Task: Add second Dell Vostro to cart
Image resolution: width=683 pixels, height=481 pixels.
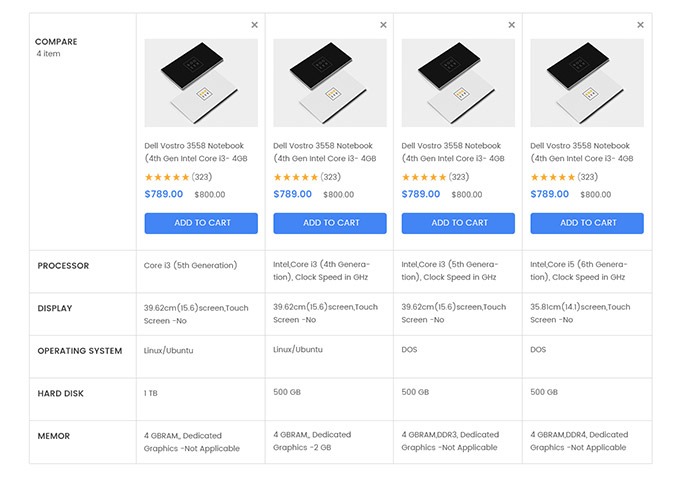Action: [x=330, y=223]
